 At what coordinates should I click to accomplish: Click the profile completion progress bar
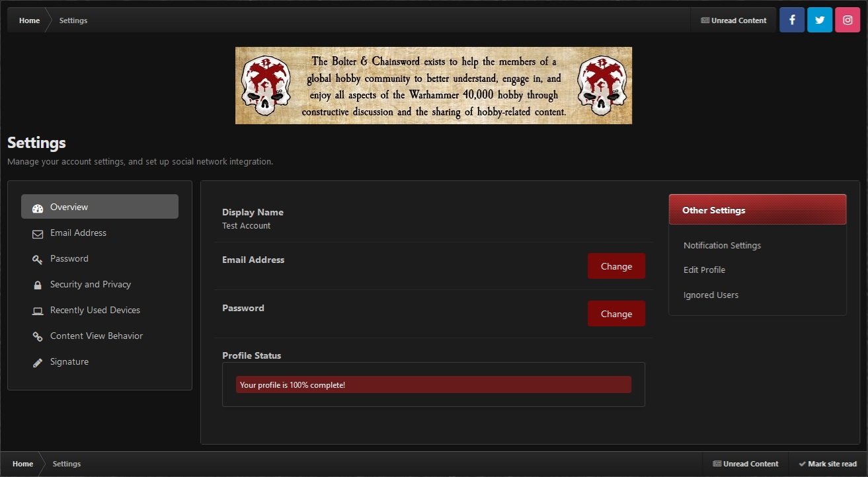[x=434, y=385]
